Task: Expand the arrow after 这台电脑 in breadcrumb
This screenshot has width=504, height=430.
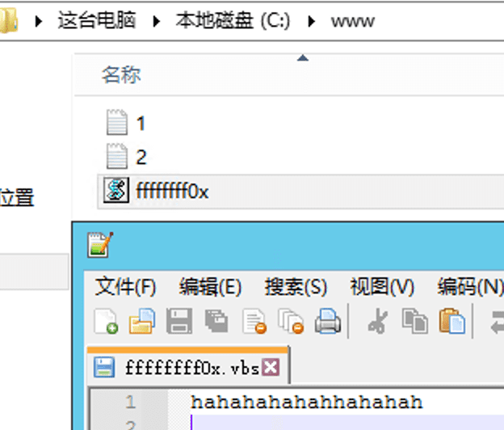Action: [157, 21]
